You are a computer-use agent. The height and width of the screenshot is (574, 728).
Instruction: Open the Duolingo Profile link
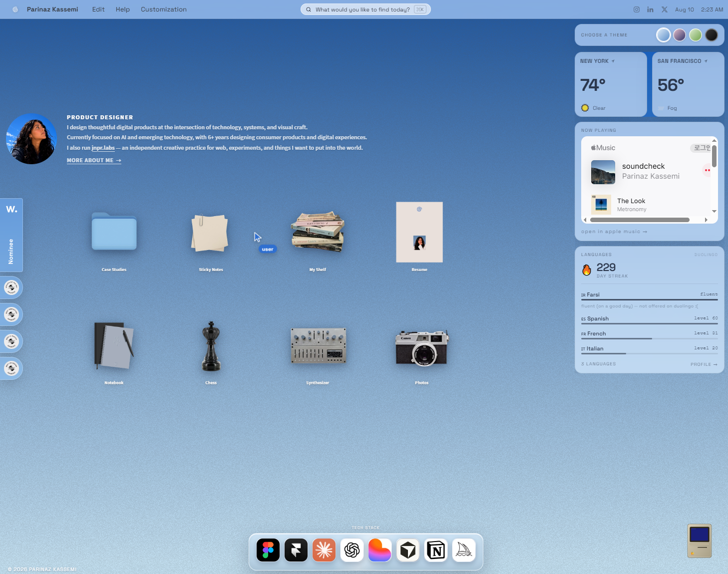pyautogui.click(x=704, y=364)
